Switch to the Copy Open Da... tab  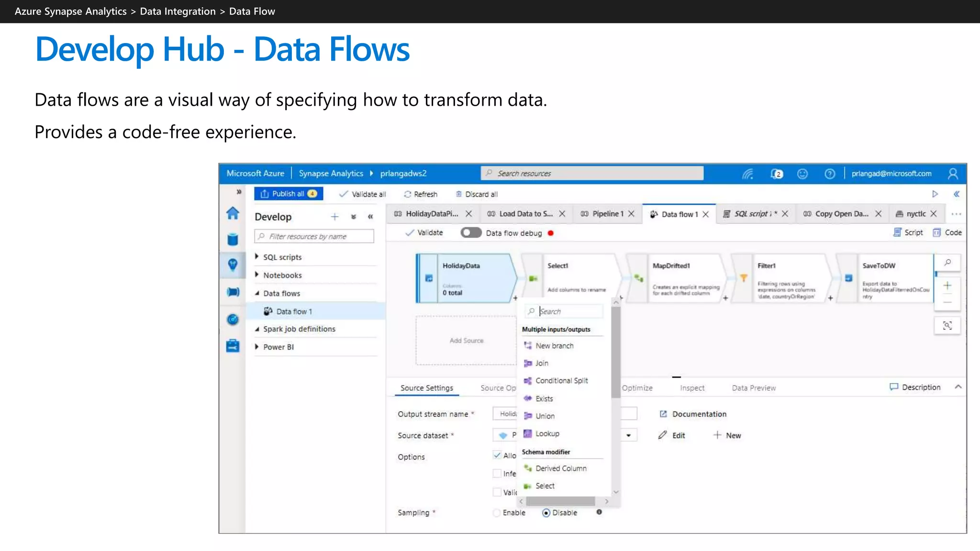point(842,214)
